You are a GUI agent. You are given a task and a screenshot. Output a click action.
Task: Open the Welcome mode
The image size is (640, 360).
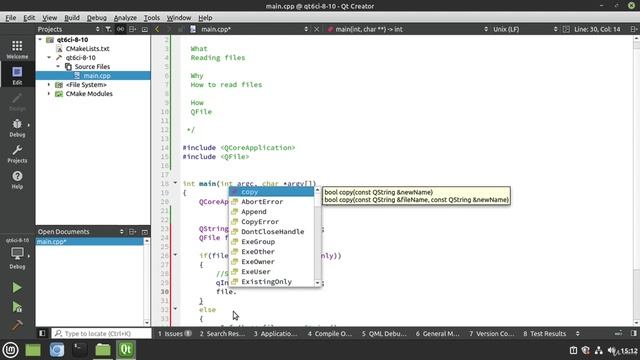coord(17,50)
